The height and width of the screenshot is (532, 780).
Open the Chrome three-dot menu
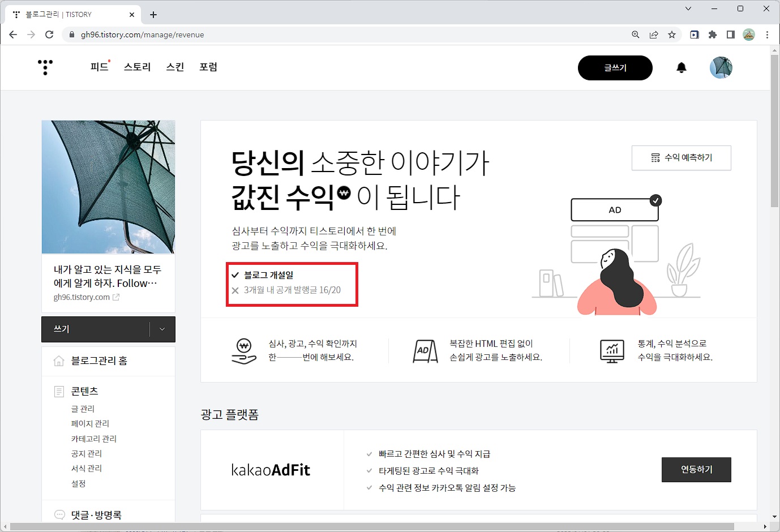[x=767, y=35]
